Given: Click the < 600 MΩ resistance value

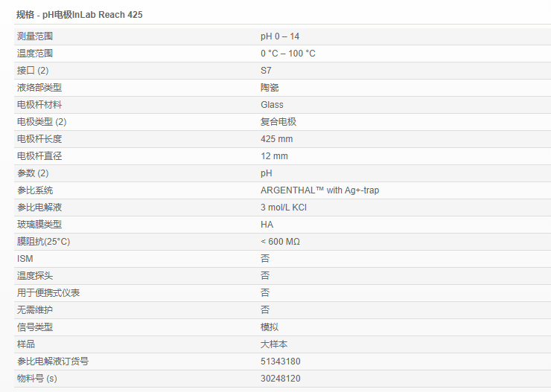Looking at the screenshot, I should pyautogui.click(x=280, y=242).
